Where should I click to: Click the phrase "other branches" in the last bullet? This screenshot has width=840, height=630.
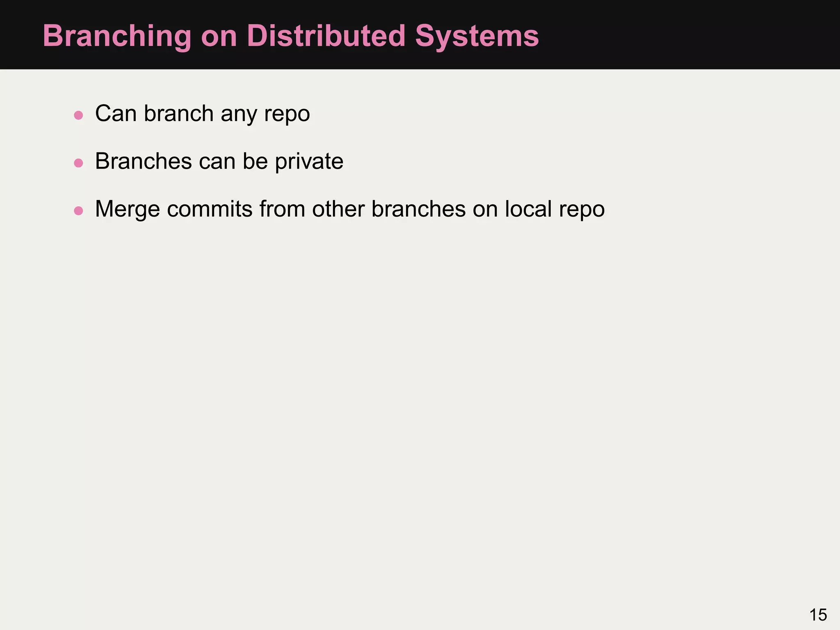389,209
